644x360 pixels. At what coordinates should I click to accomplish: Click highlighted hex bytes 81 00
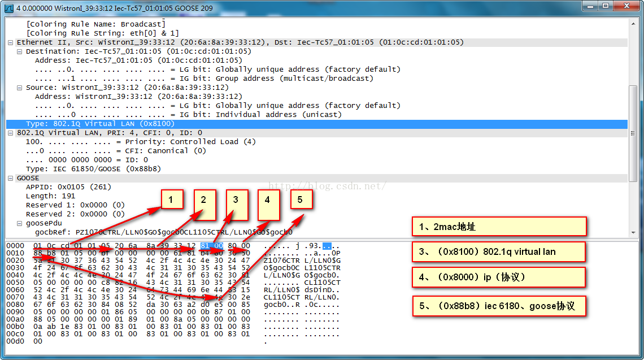pos(211,246)
